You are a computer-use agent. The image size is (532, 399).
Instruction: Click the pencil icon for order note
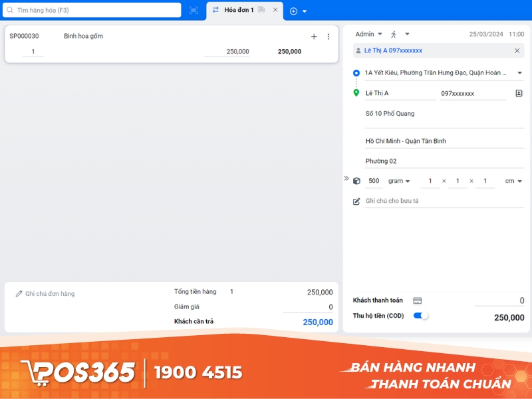point(19,294)
